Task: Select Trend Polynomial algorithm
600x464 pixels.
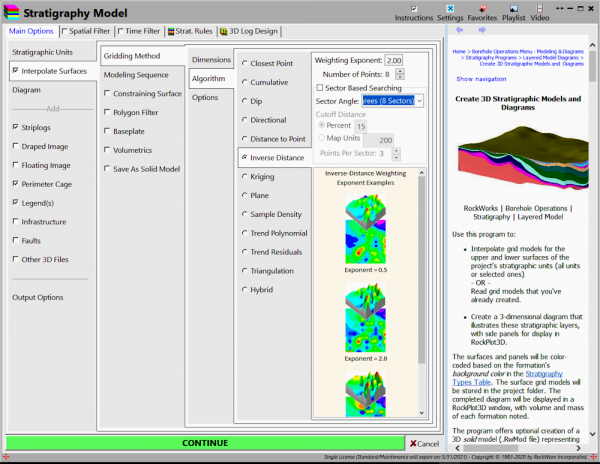Action: point(245,233)
